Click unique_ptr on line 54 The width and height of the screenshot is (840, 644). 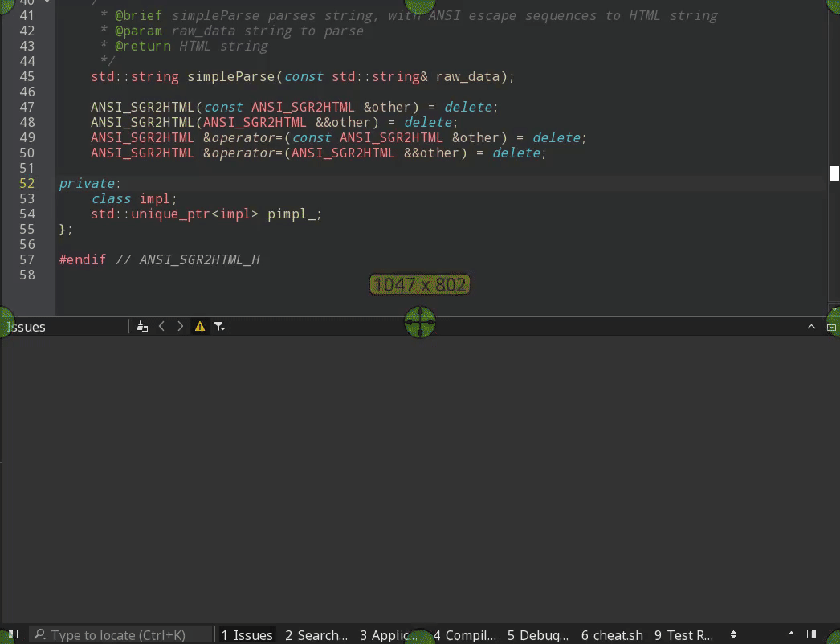coord(171,214)
